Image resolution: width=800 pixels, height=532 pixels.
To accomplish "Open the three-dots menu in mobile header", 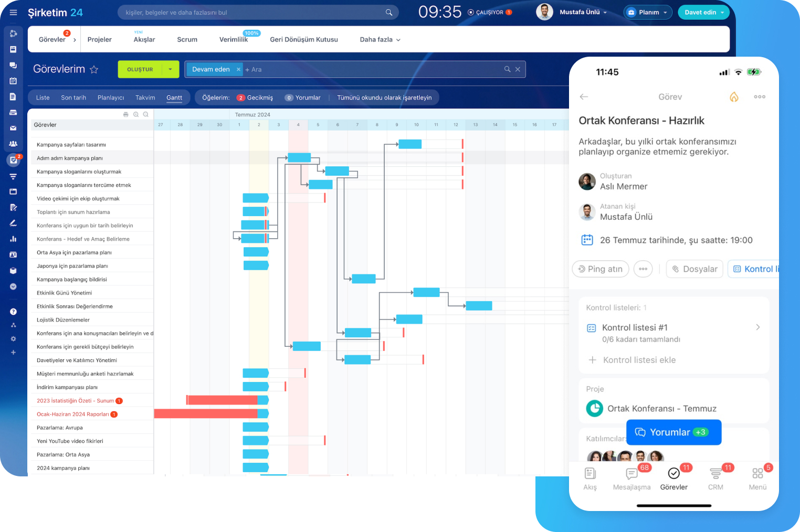I will (x=759, y=97).
